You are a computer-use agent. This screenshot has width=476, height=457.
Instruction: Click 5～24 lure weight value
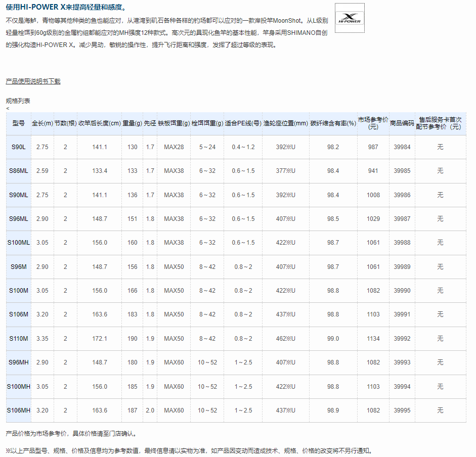pos(207,147)
